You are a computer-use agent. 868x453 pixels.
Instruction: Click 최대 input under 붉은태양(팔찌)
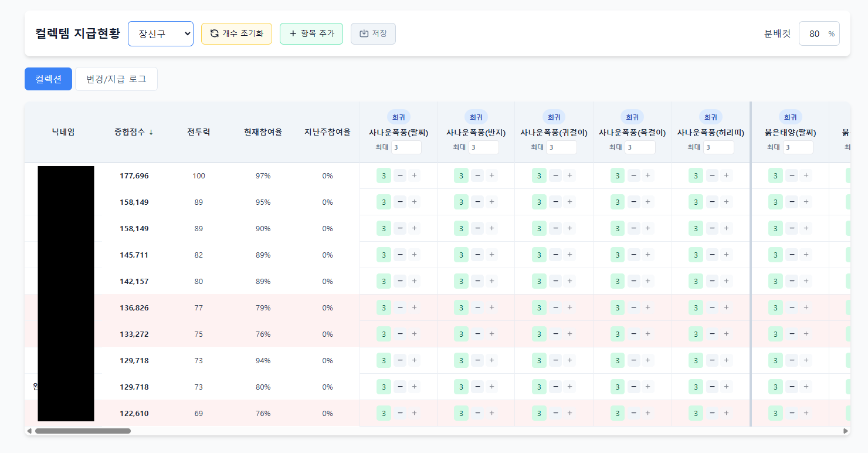tap(798, 147)
